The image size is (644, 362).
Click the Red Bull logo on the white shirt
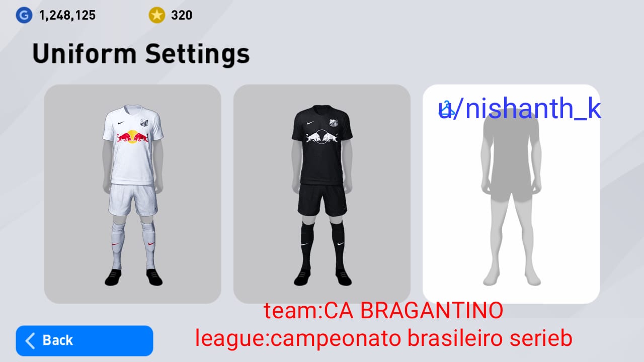click(x=133, y=136)
